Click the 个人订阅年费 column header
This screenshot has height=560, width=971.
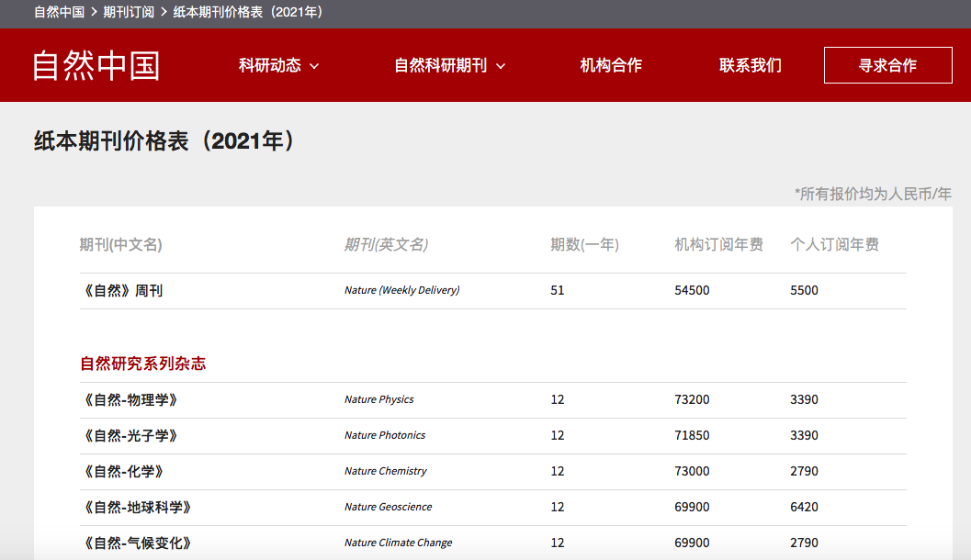[x=834, y=244]
